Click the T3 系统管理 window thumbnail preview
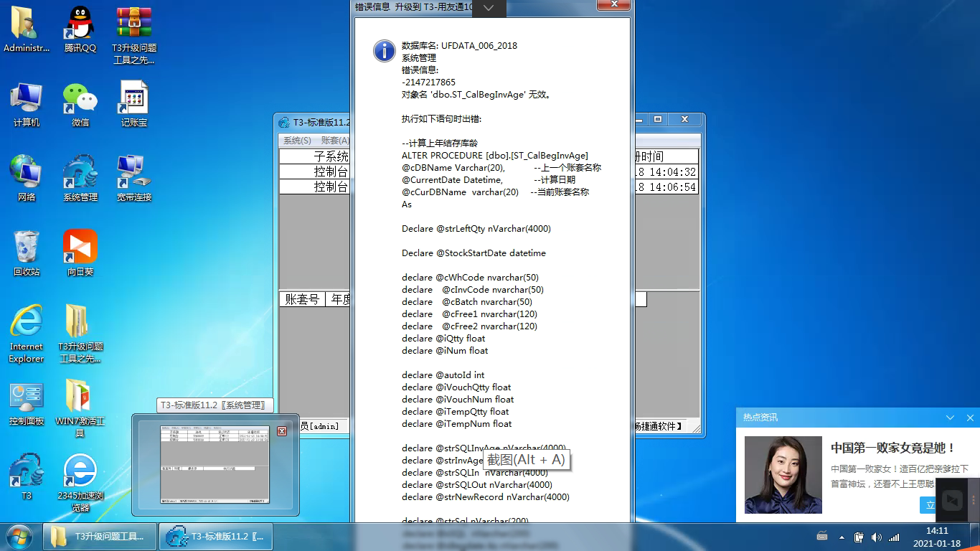 215,464
